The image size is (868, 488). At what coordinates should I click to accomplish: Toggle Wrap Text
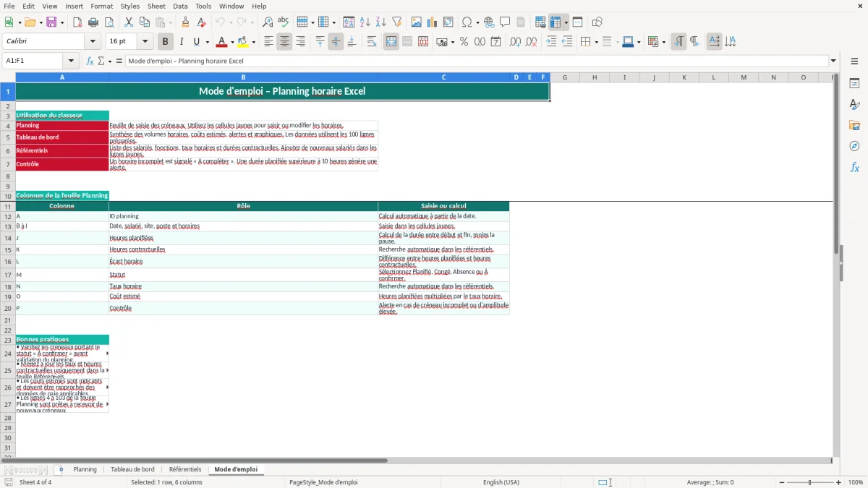pyautogui.click(x=372, y=42)
